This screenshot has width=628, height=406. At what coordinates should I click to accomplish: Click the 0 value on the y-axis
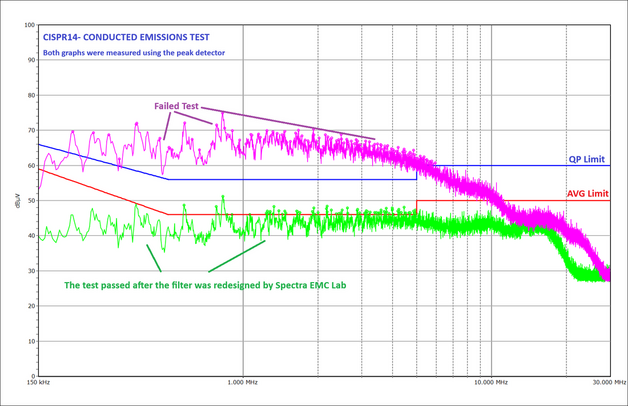pos(33,376)
